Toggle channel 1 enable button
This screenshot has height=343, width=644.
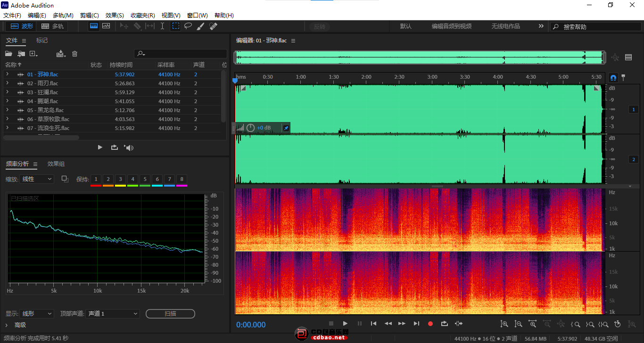634,109
